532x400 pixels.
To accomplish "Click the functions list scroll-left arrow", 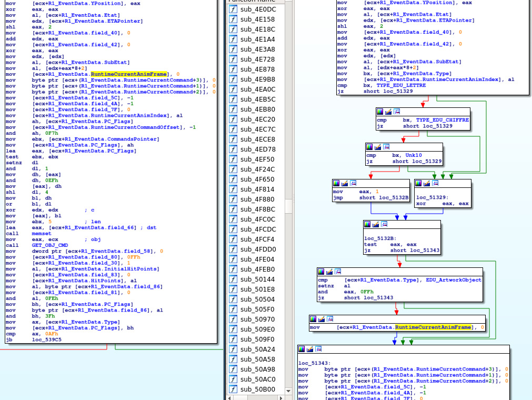I will click(230, 397).
